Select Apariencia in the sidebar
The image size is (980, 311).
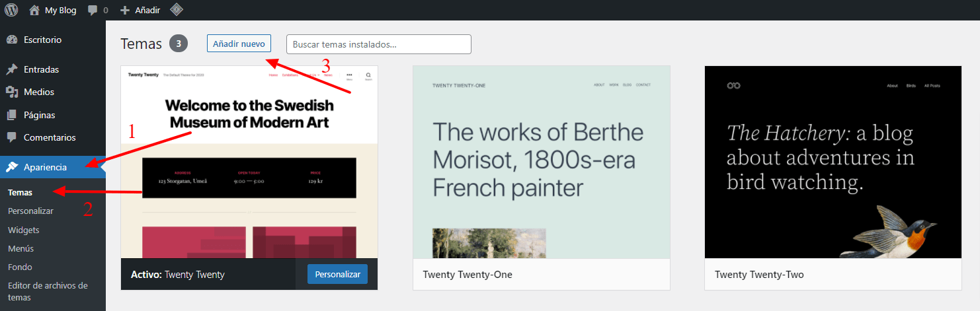click(53, 167)
